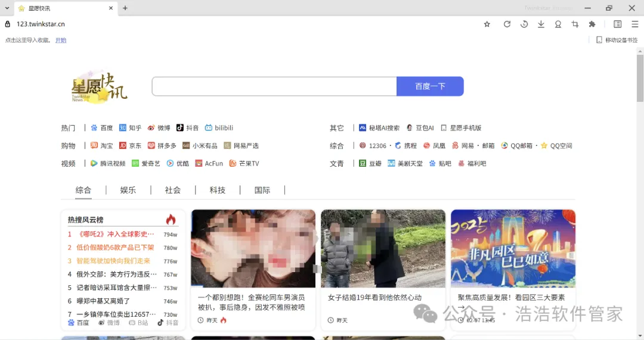Open hot search item 《哪吒2》冲入全球影史
This screenshot has width=644, height=340.
coord(116,234)
